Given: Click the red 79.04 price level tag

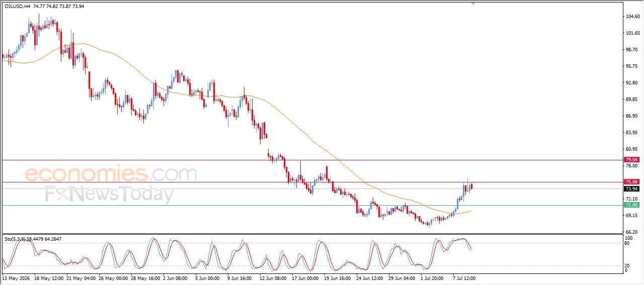Looking at the screenshot, I should [631, 160].
